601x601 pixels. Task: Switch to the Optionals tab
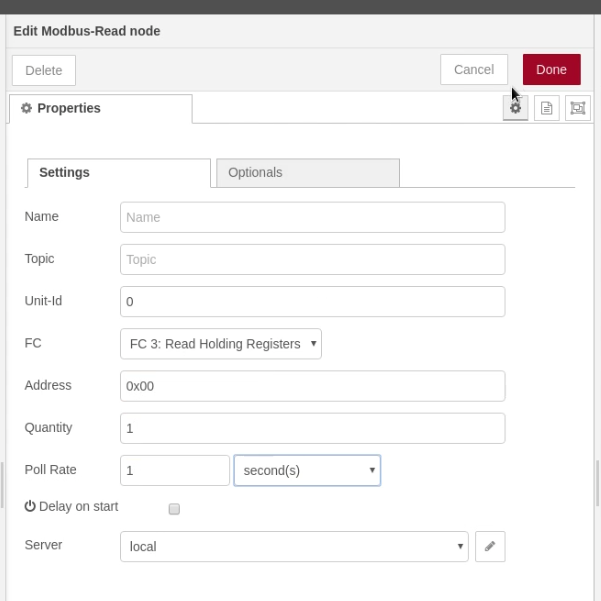(x=307, y=173)
